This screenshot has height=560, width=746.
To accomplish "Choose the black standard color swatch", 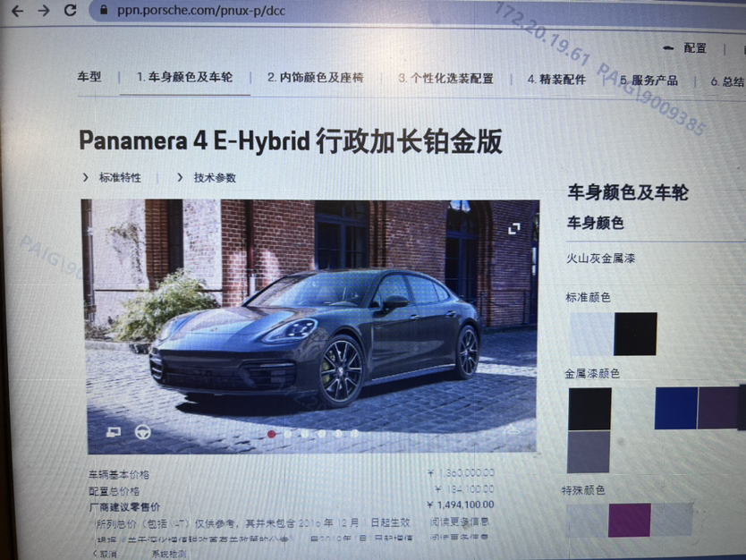I will tap(635, 334).
